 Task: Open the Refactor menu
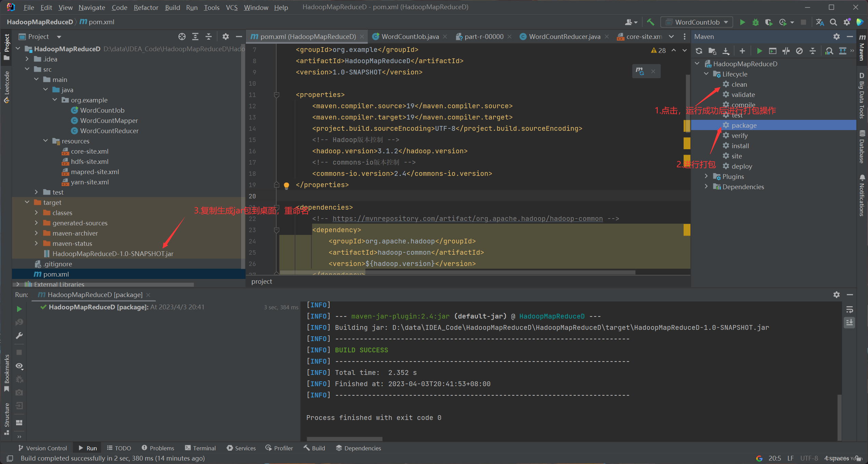pos(146,8)
